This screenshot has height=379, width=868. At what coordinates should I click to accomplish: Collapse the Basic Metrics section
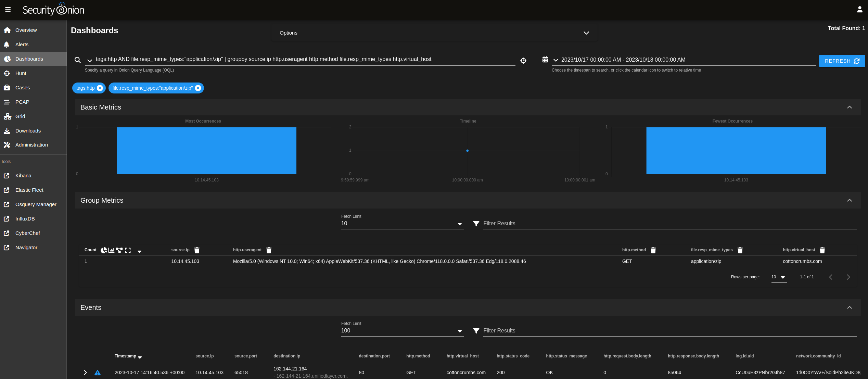pyautogui.click(x=849, y=107)
